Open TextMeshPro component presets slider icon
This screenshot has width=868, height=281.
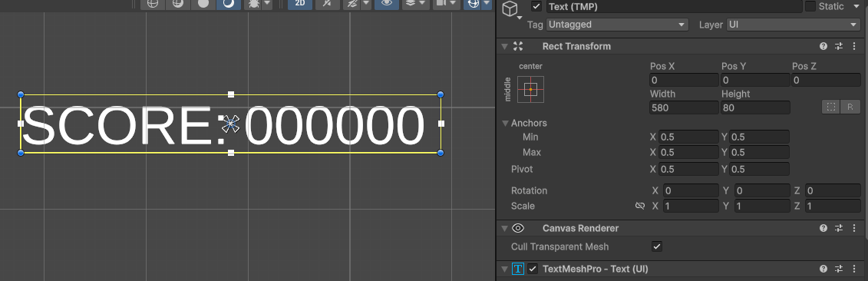(x=839, y=269)
